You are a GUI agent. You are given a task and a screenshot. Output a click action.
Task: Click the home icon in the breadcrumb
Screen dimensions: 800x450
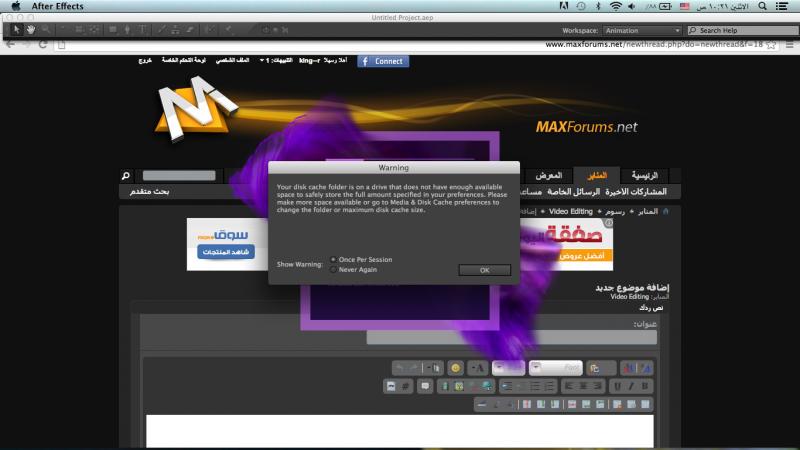pos(665,211)
